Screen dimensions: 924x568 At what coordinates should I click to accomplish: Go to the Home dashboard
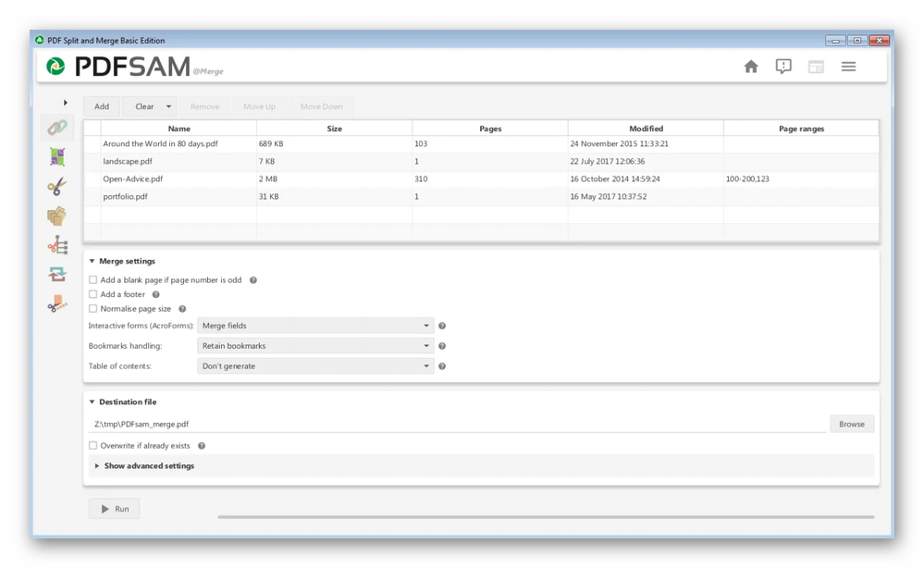coord(751,67)
